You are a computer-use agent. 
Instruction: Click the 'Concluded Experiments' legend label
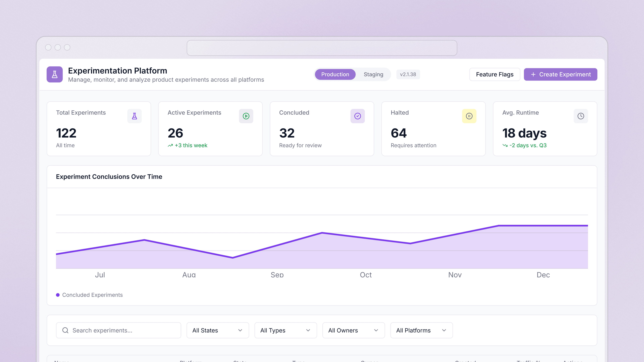click(92, 295)
